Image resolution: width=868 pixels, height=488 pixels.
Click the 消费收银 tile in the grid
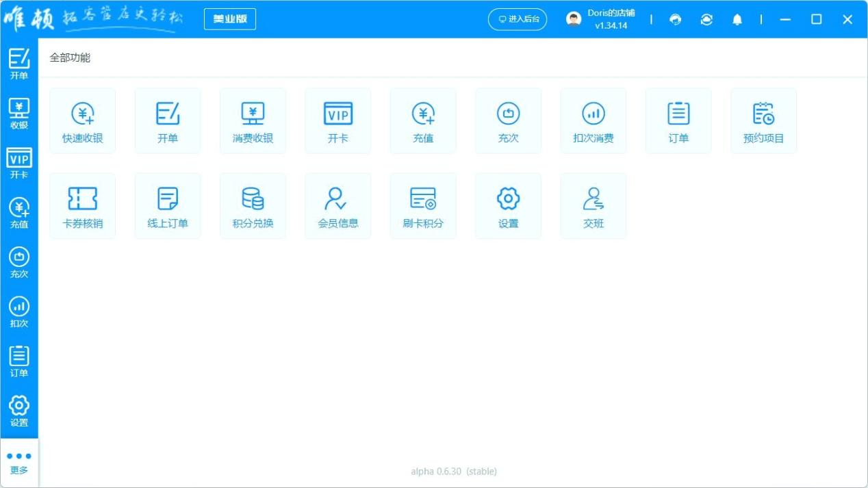point(253,120)
